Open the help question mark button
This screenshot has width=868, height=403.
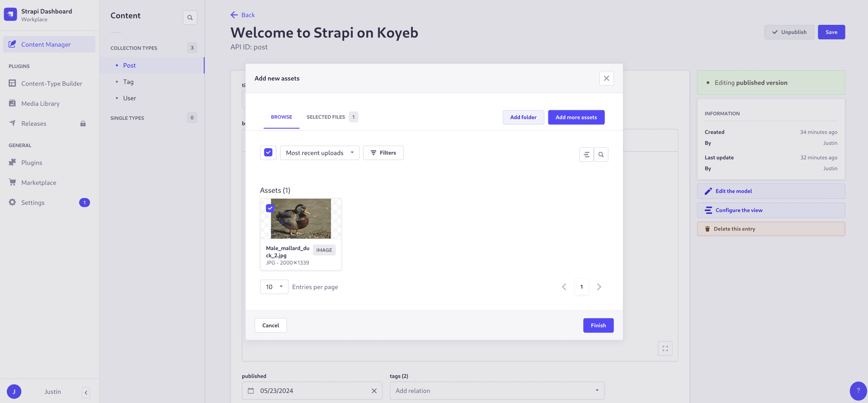tap(858, 391)
